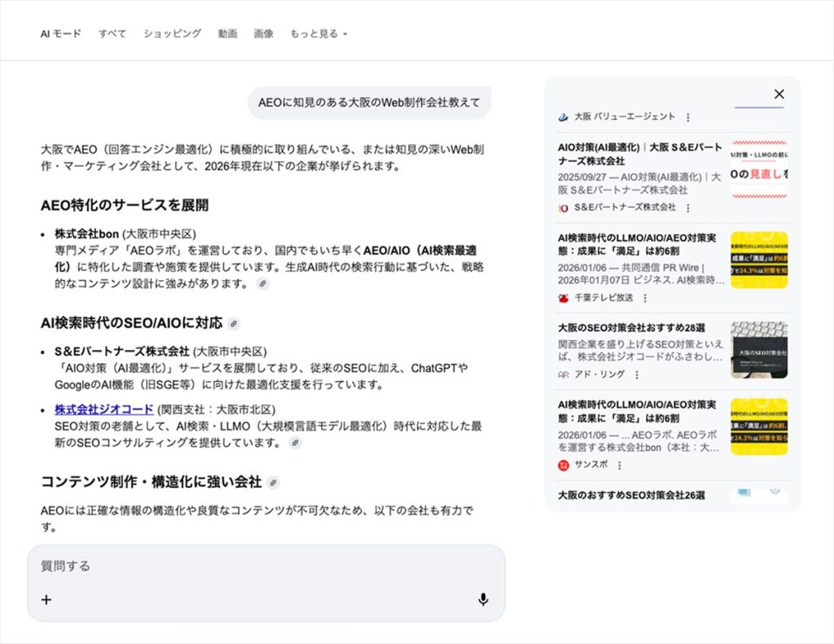Open three-dot menu next to アド・リング

637,375
